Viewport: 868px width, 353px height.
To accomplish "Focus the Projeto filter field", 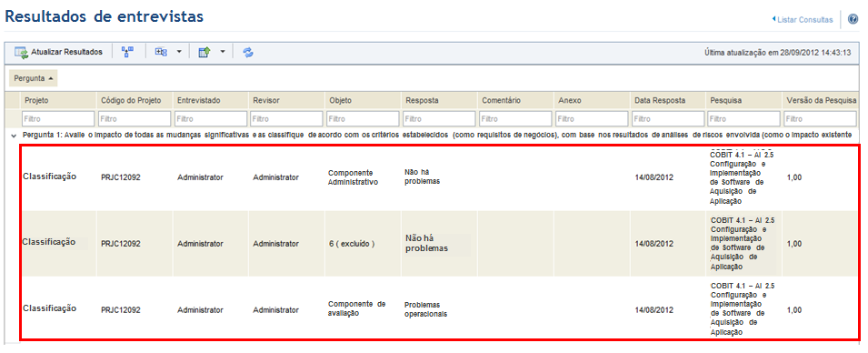I will (58, 118).
